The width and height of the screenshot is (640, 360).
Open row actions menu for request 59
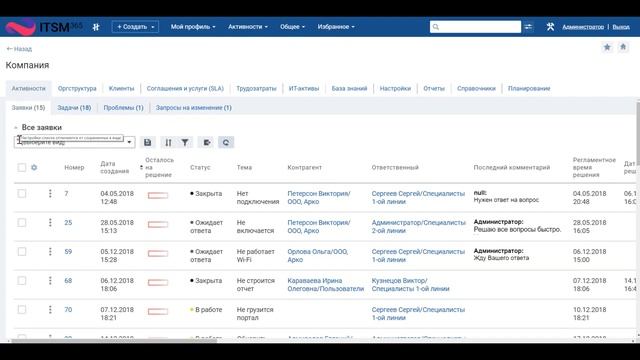click(x=50, y=251)
